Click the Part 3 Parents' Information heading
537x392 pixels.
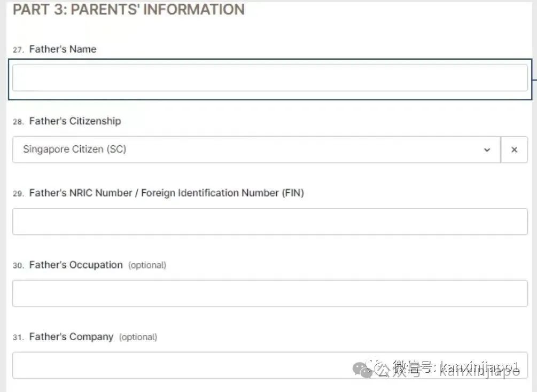(x=128, y=9)
